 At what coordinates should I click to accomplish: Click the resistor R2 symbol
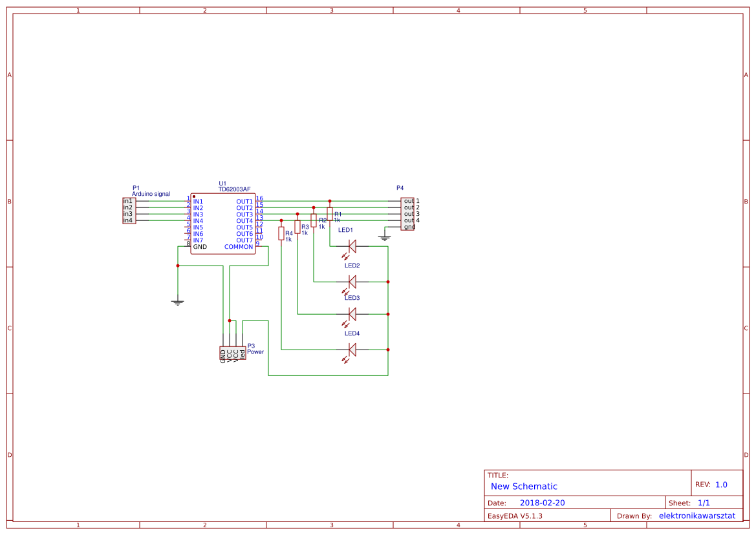[314, 222]
